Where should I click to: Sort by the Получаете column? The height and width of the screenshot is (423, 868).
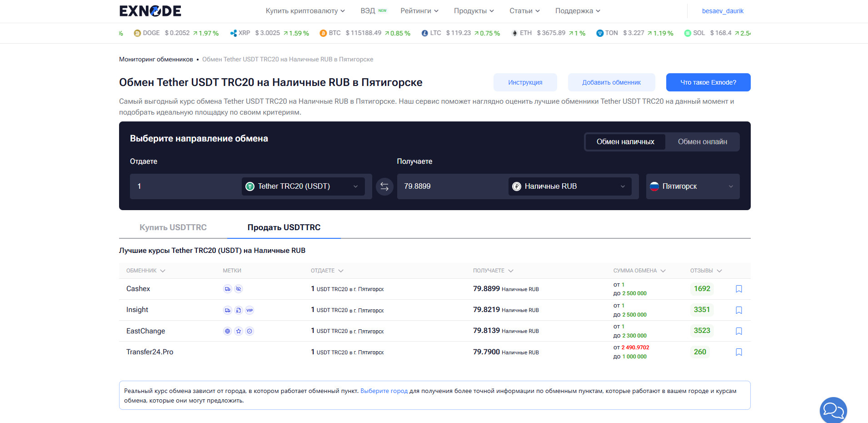click(493, 271)
